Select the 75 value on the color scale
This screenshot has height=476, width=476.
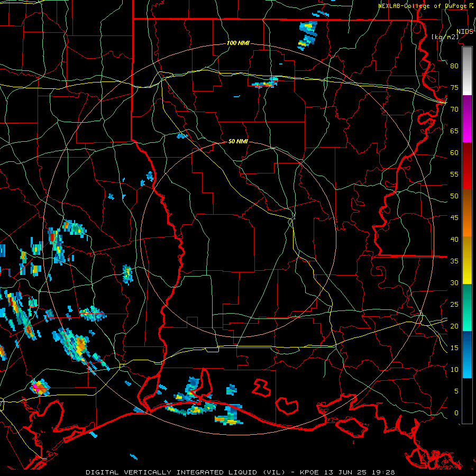point(454,88)
